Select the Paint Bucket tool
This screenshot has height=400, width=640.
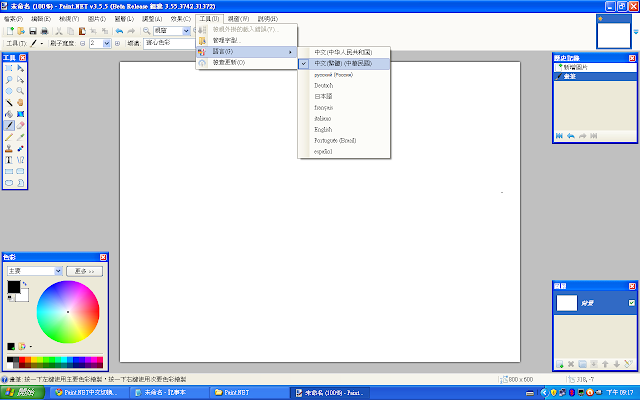click(x=9, y=114)
